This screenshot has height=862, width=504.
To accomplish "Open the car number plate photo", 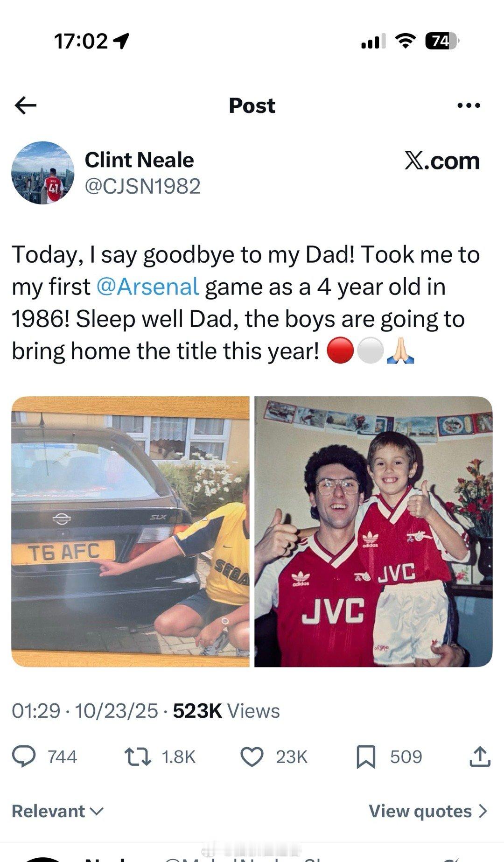I will tap(130, 531).
